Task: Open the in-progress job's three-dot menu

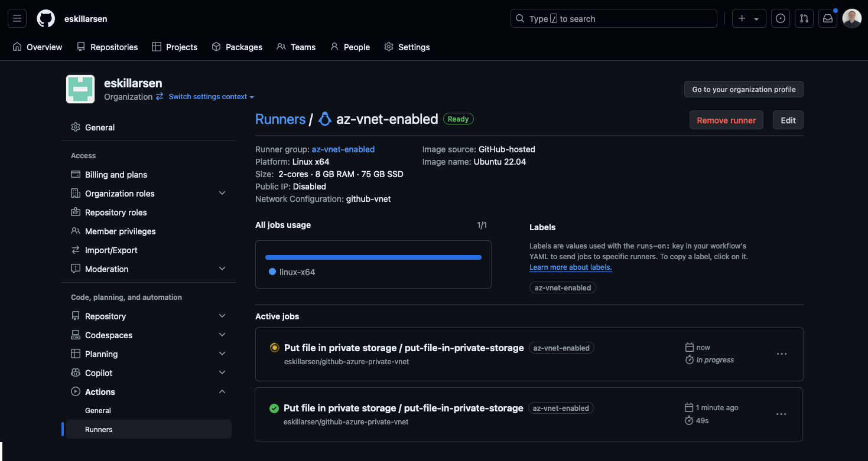Action: coord(782,354)
